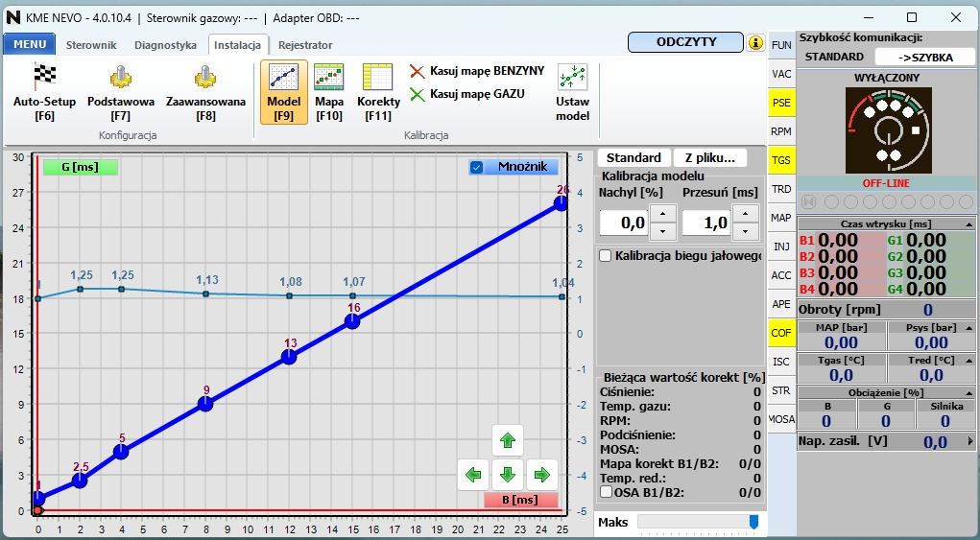Image resolution: width=980 pixels, height=540 pixels.
Task: Increase the Nachyl [%] value with up stepper
Action: tap(662, 214)
